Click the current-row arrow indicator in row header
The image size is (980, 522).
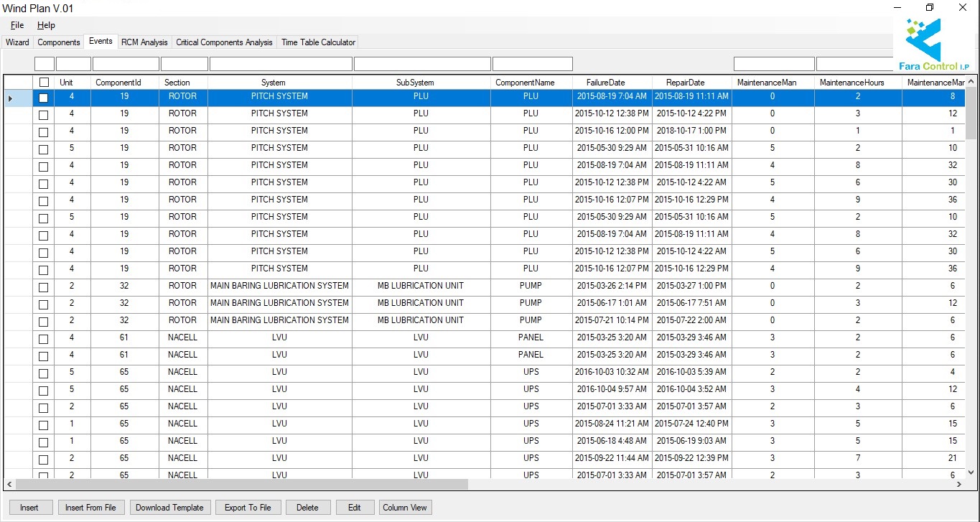tap(9, 98)
